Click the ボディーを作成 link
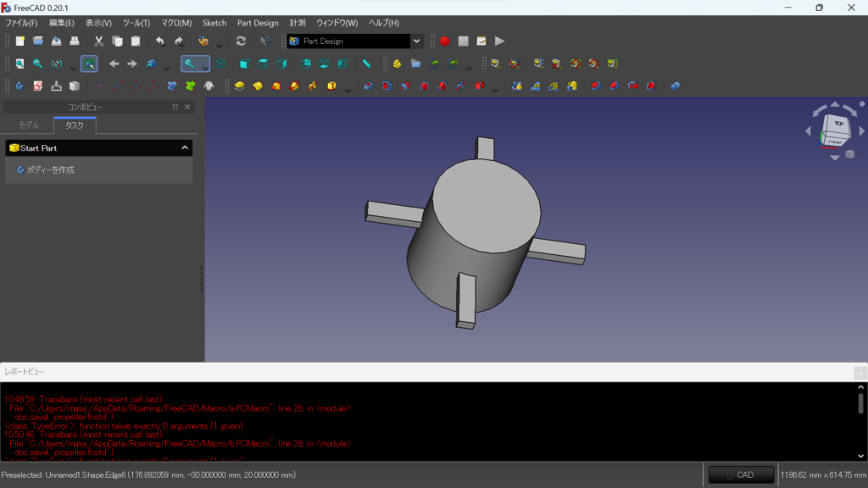 [50, 169]
